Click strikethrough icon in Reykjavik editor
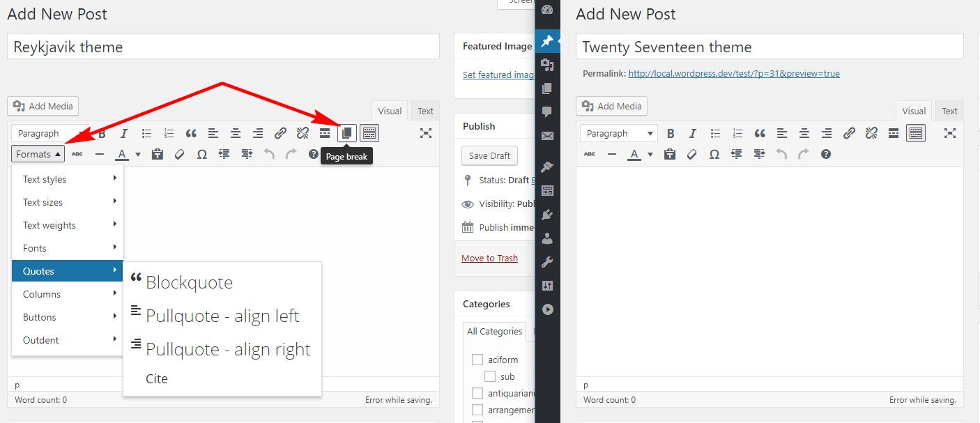Screen dimensions: 980x423 [x=77, y=154]
